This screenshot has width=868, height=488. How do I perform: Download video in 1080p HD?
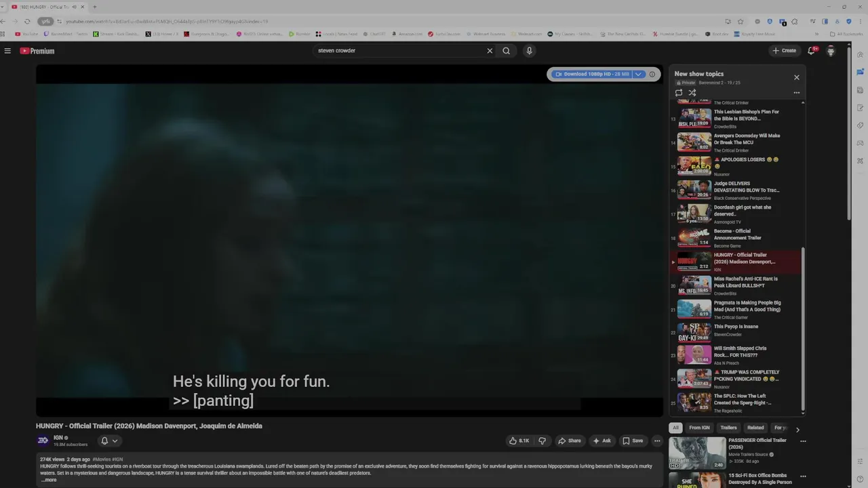tap(592, 74)
